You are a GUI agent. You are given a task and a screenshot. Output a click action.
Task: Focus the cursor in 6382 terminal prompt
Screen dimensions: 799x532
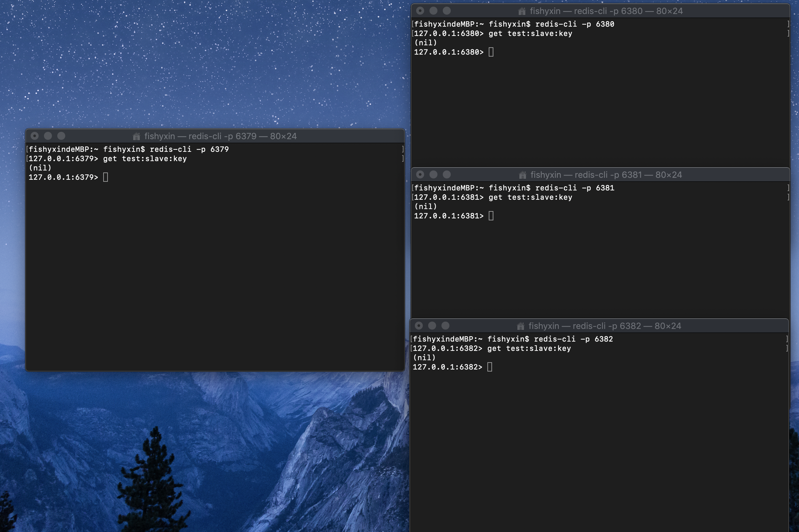click(x=490, y=367)
